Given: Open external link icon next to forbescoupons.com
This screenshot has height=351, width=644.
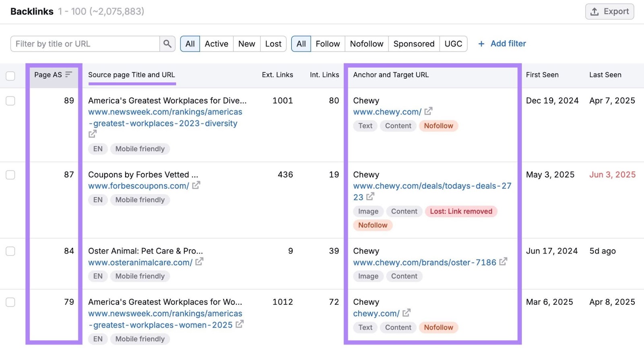Looking at the screenshot, I should [196, 185].
